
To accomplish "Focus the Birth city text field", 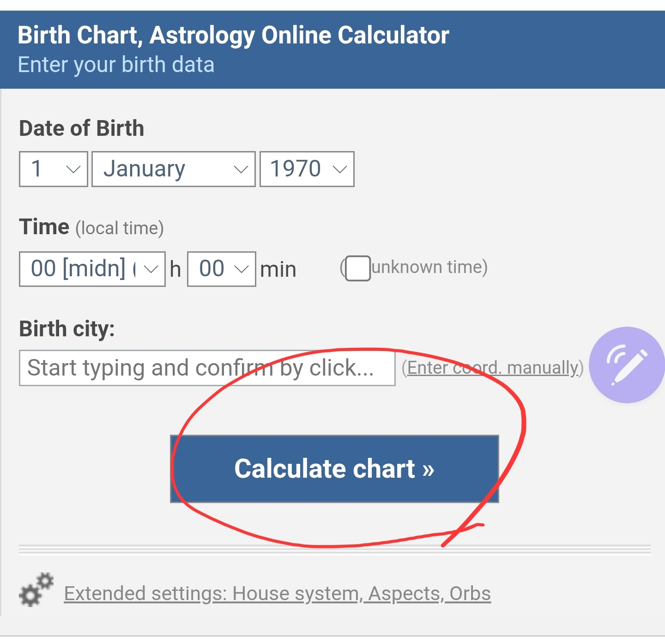I will point(207,368).
